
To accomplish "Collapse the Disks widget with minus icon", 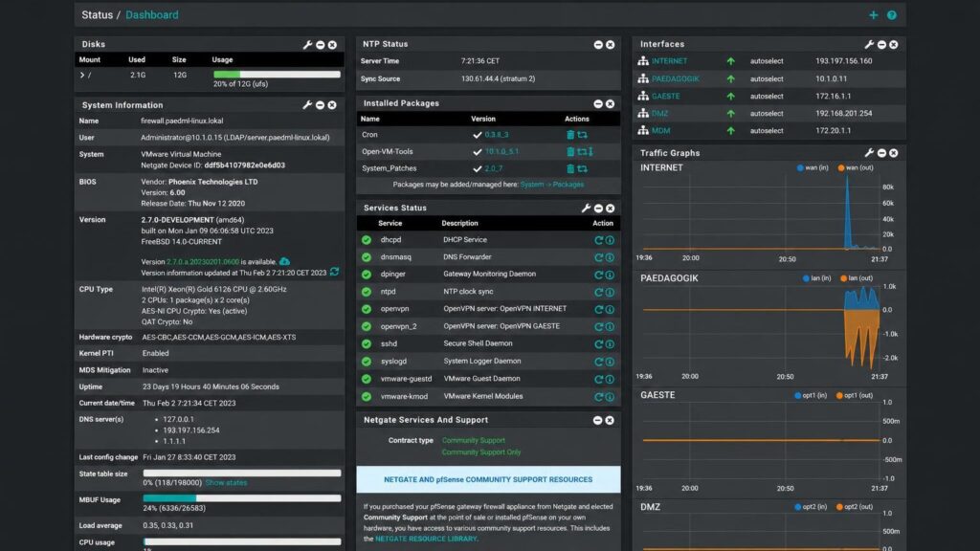I will 320,45.
